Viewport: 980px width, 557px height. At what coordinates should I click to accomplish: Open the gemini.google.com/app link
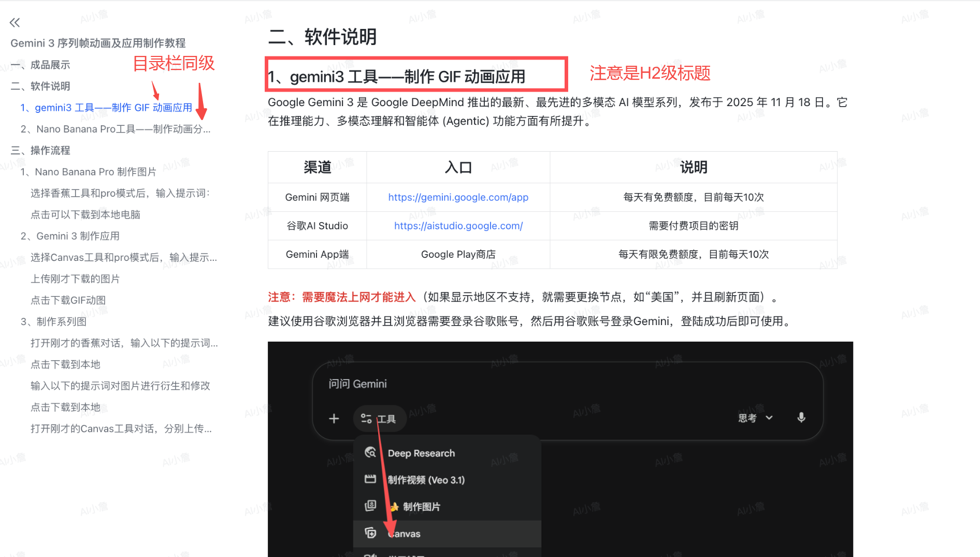(x=458, y=197)
